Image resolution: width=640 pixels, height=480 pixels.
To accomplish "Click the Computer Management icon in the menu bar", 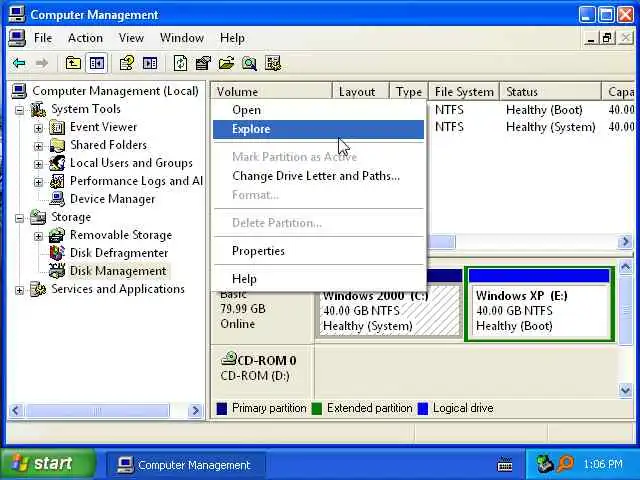I will click(x=17, y=38).
